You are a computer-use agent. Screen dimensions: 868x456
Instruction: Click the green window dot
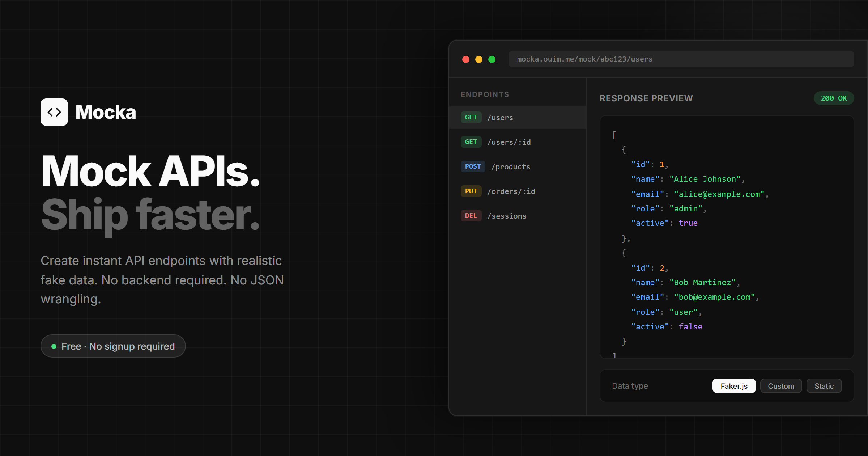(492, 59)
